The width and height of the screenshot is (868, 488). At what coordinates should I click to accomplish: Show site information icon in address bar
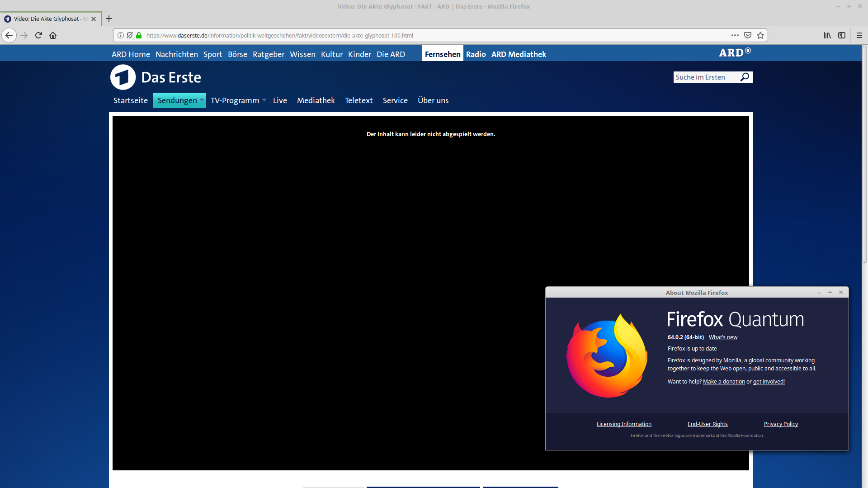point(121,35)
